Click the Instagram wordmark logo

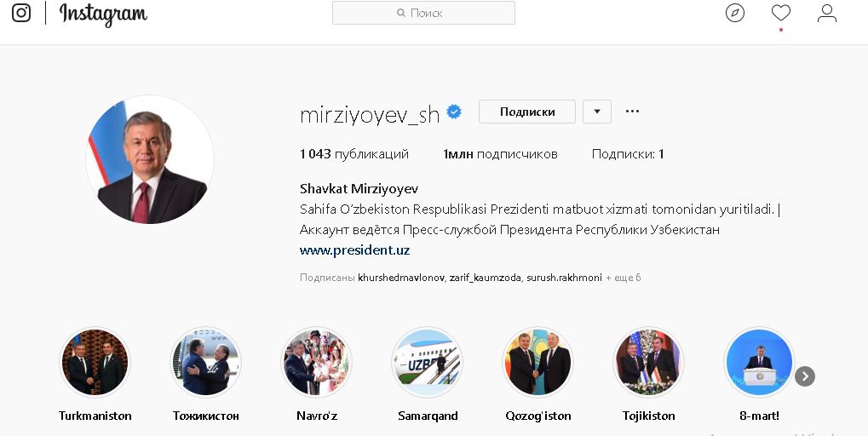[x=103, y=14]
